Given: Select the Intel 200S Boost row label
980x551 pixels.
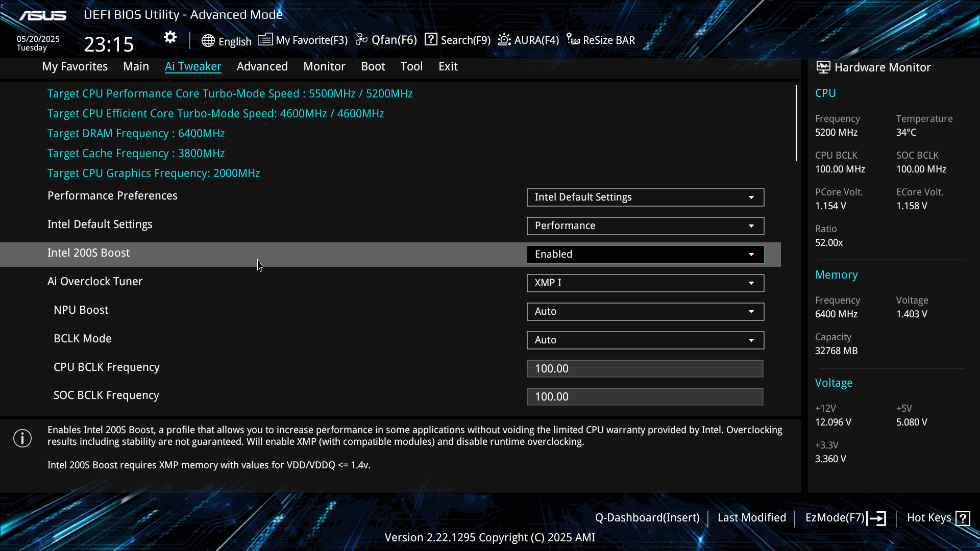Looking at the screenshot, I should [x=89, y=253].
